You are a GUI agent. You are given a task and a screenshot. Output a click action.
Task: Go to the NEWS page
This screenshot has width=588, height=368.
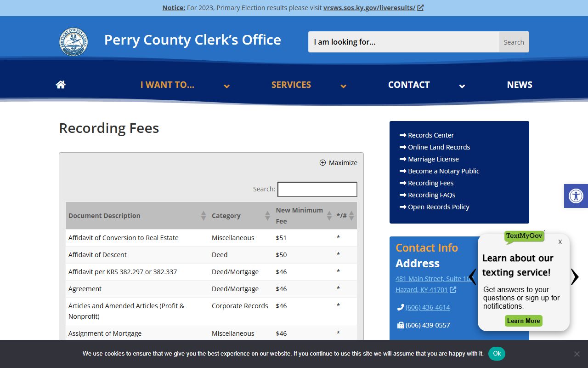[520, 85]
